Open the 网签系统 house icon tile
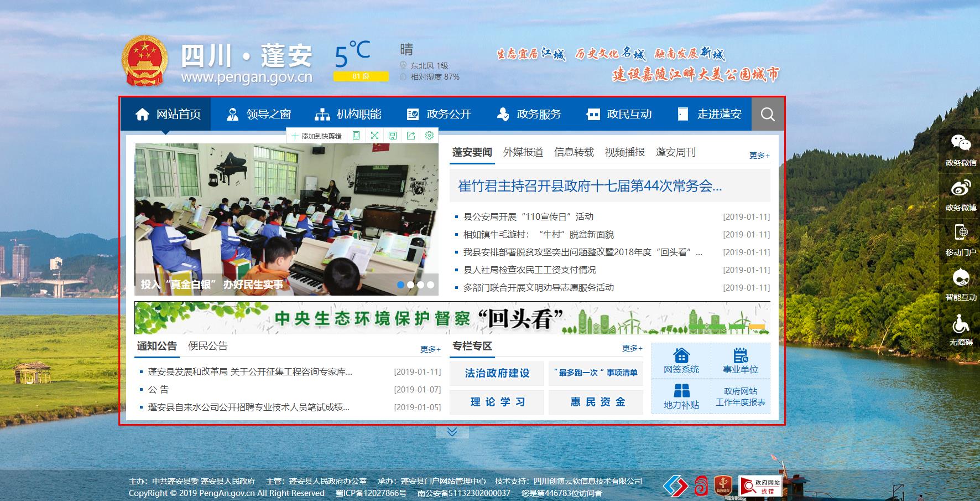This screenshot has width=980, height=501. [681, 360]
